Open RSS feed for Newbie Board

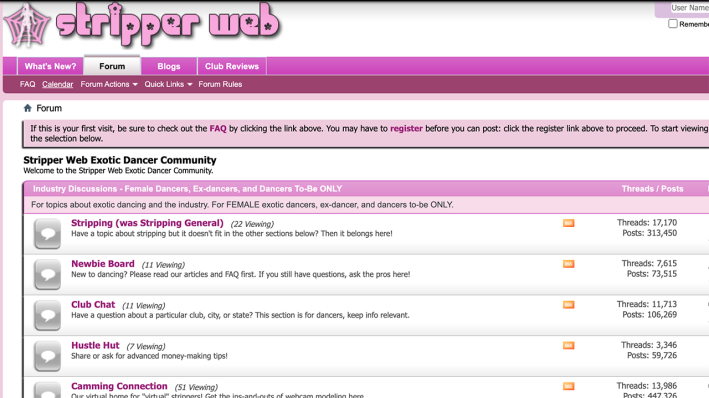click(x=568, y=264)
